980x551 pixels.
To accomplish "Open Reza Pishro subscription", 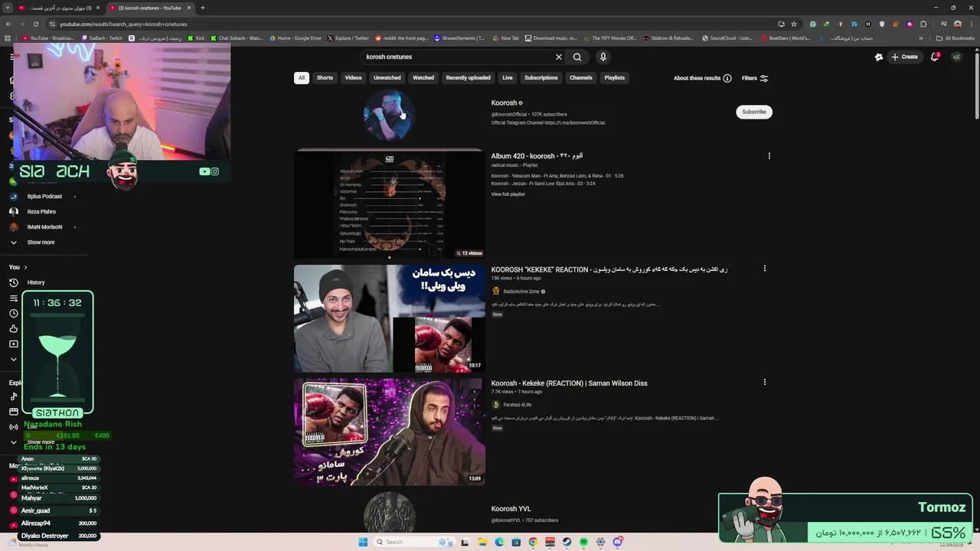I will click(x=41, y=212).
